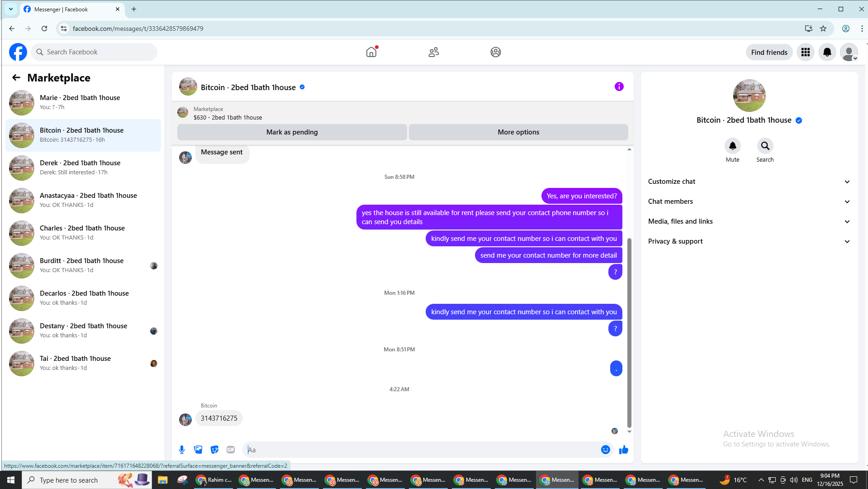Viewport: 868px width, 489px height.
Task: Open the Chrome profile icon
Action: [x=845, y=29]
